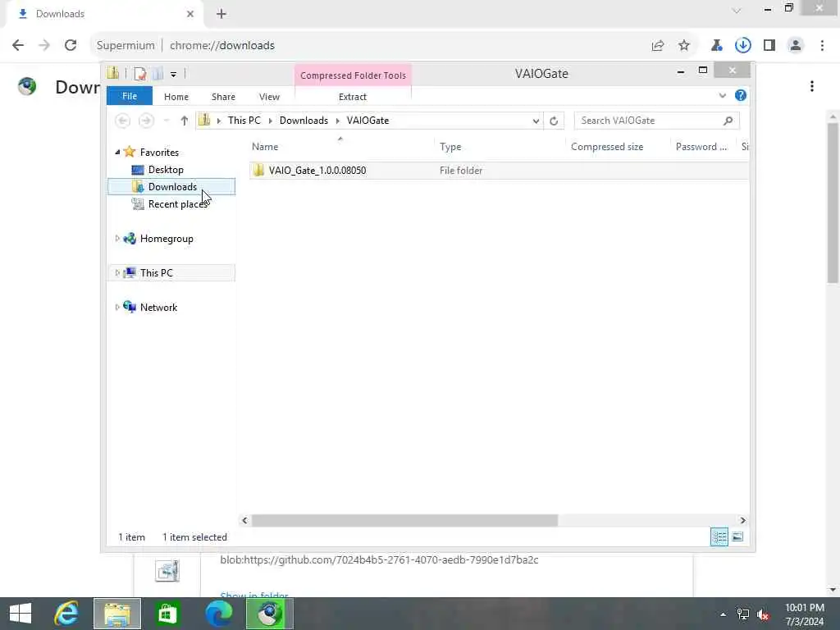The image size is (840, 630).
Task: Expand the Homegroup tree node
Action: click(117, 239)
